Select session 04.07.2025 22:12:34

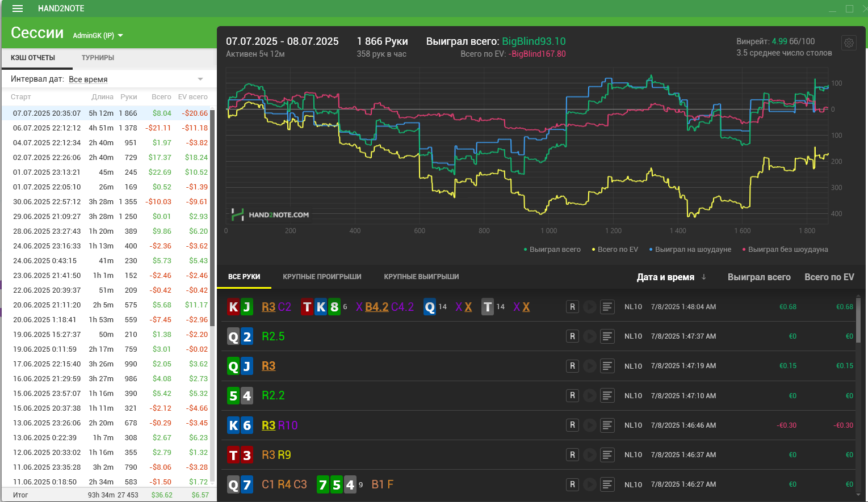pos(106,143)
